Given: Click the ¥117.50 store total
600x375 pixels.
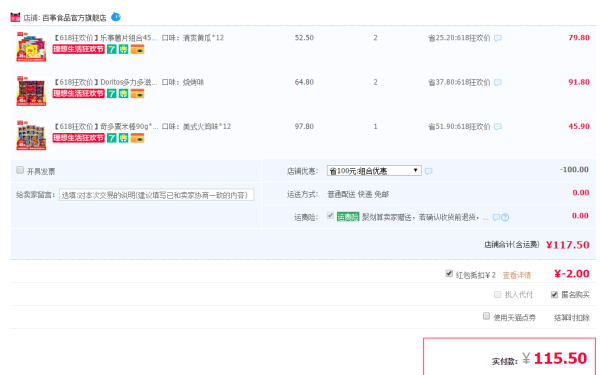Looking at the screenshot, I should coord(568,245).
